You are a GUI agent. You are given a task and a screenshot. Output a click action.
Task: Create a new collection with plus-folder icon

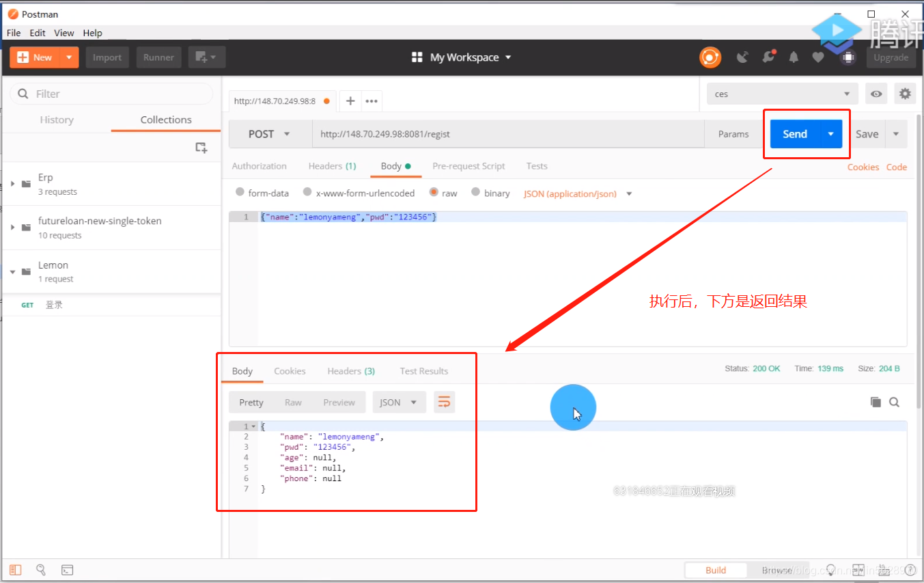pyautogui.click(x=201, y=147)
